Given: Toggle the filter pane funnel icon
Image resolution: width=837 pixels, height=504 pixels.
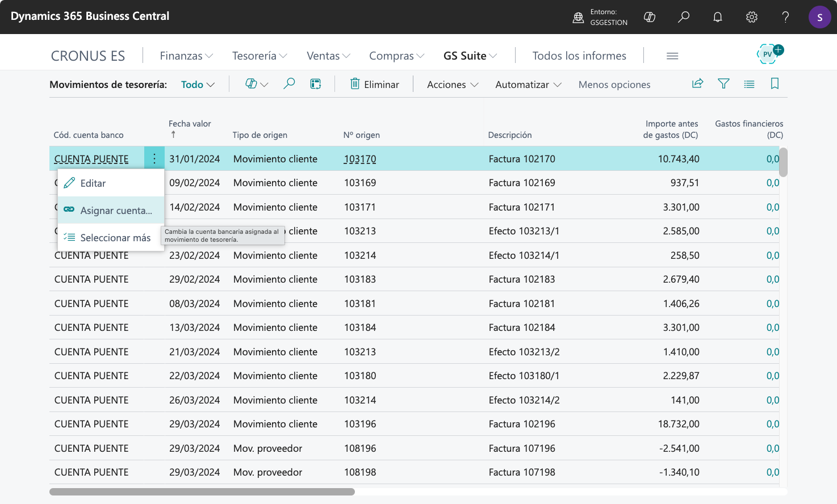Looking at the screenshot, I should tap(723, 84).
